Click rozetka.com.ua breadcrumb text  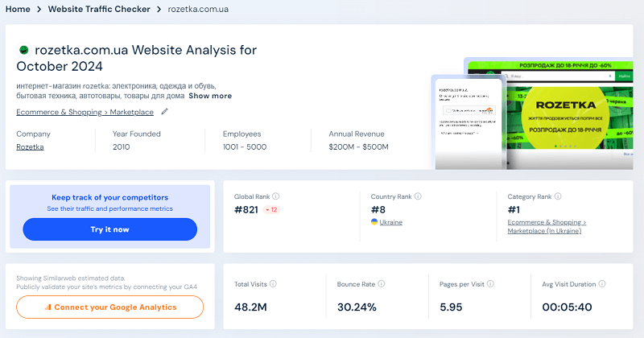(198, 9)
